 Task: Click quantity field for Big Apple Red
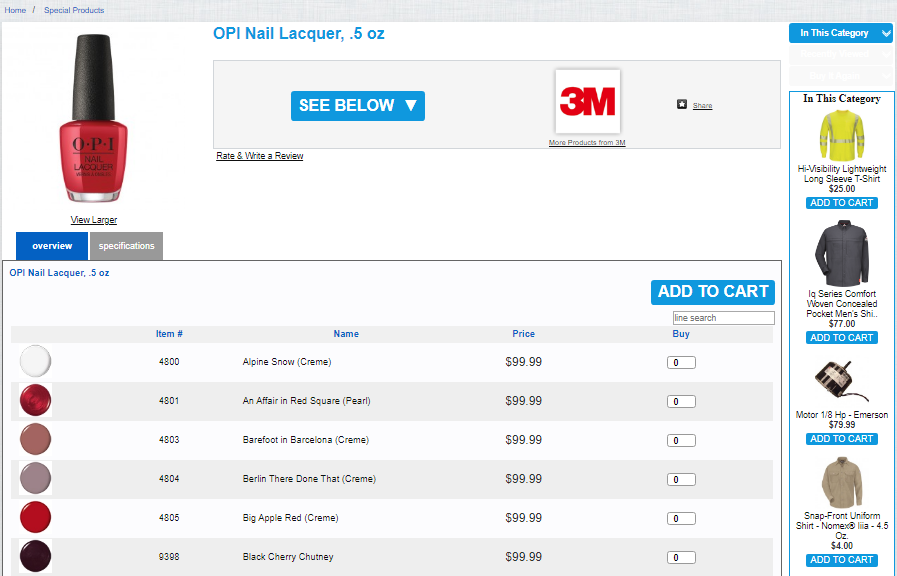681,518
